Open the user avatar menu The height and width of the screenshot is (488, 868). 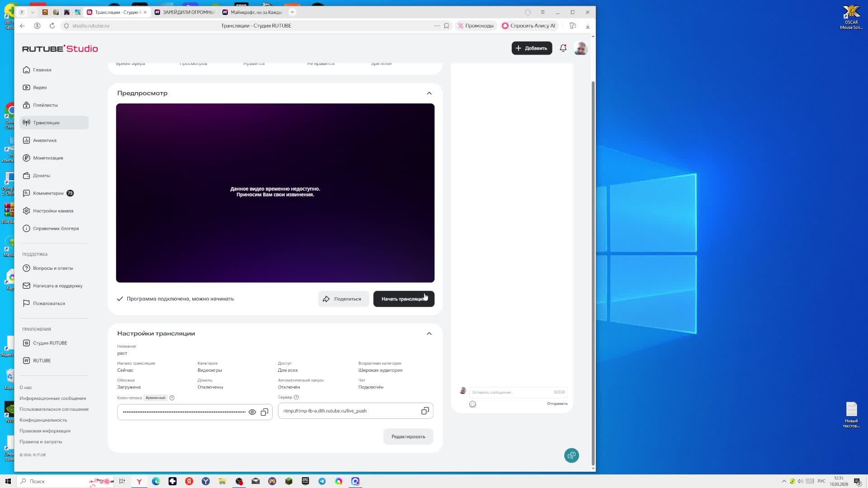(580, 48)
